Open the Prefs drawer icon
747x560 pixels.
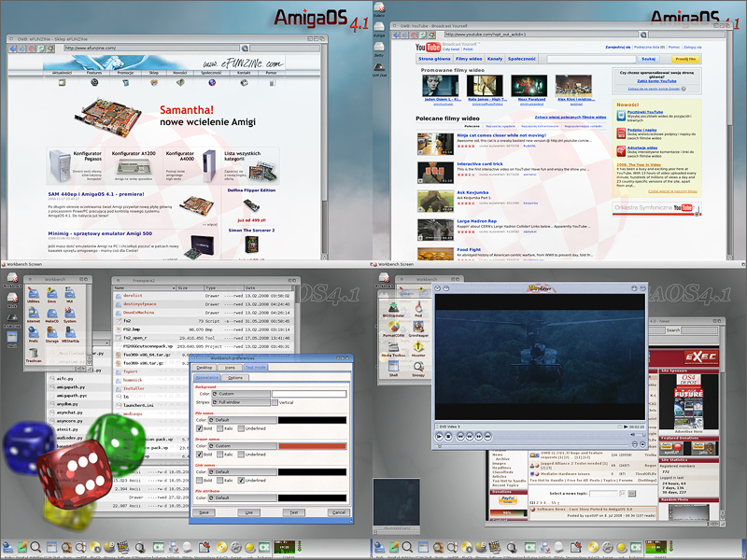tap(34, 335)
